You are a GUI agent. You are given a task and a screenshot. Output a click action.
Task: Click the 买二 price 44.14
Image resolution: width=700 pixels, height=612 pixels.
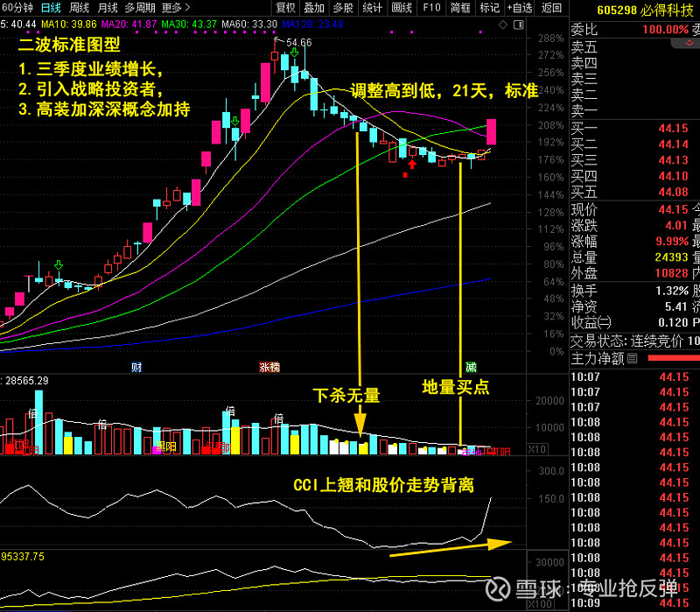673,144
